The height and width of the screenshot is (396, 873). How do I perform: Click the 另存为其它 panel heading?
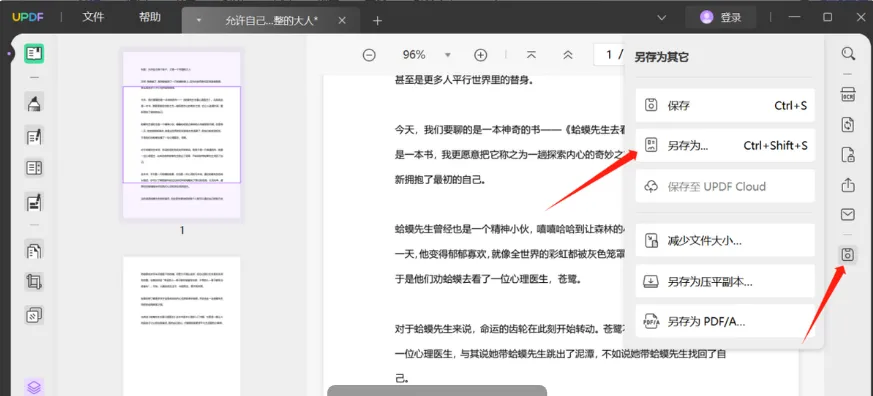tap(662, 57)
